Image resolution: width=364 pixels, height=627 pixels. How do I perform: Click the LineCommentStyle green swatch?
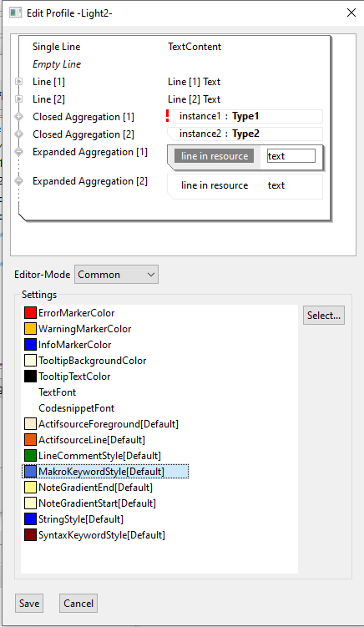coord(30,456)
